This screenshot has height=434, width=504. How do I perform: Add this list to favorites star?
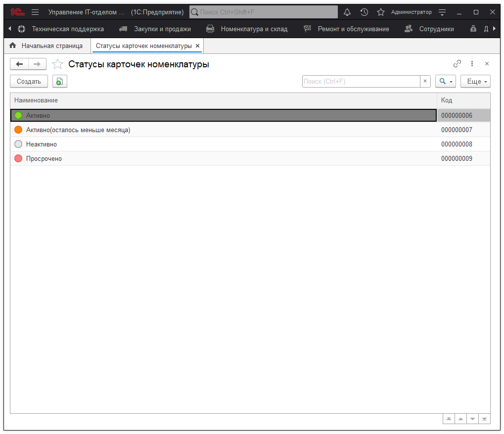[58, 64]
